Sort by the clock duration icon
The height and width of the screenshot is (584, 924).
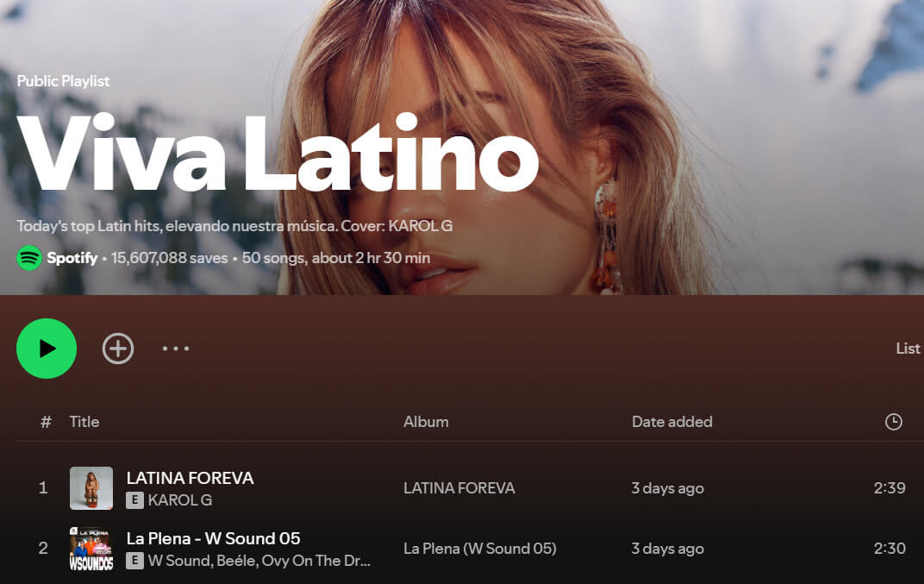pyautogui.click(x=894, y=422)
